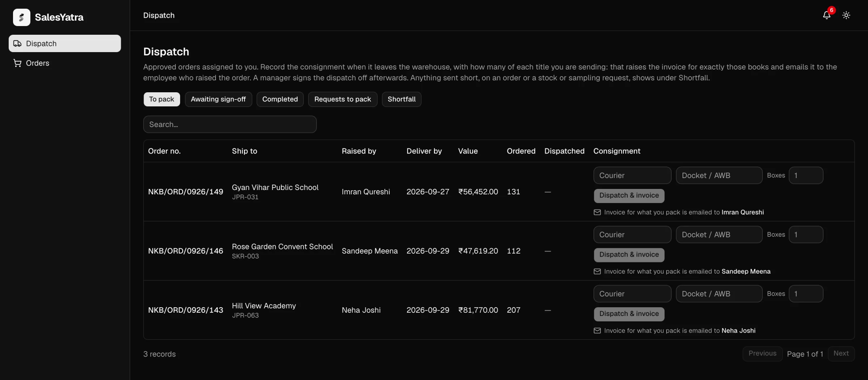Click the envelope icon beside Neha Joshi note
This screenshot has width=868, height=380.
click(597, 331)
